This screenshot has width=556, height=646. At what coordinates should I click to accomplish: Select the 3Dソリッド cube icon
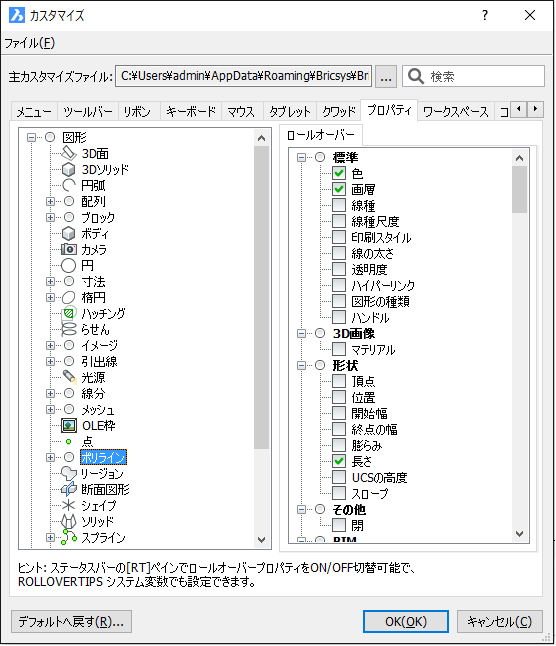pyautogui.click(x=68, y=169)
